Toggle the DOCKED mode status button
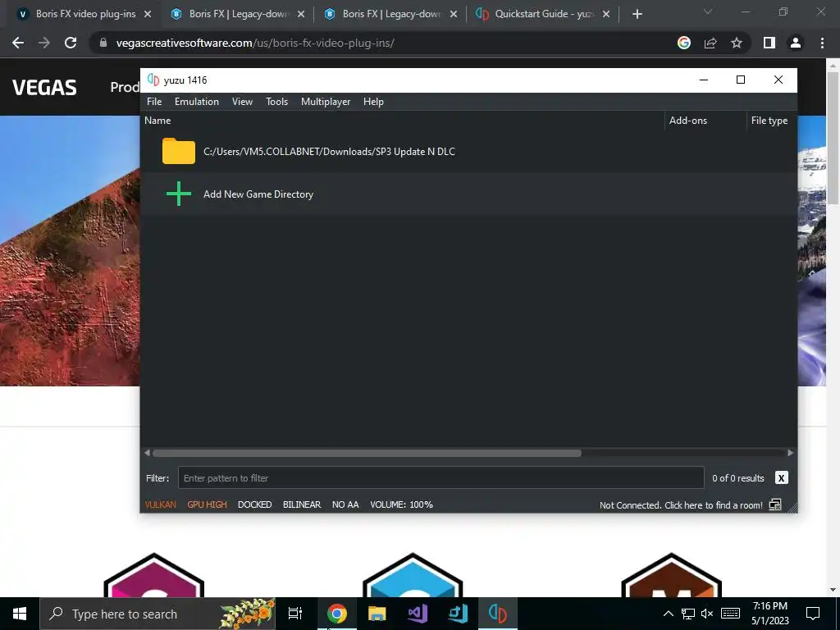840x630 pixels. pyautogui.click(x=255, y=504)
